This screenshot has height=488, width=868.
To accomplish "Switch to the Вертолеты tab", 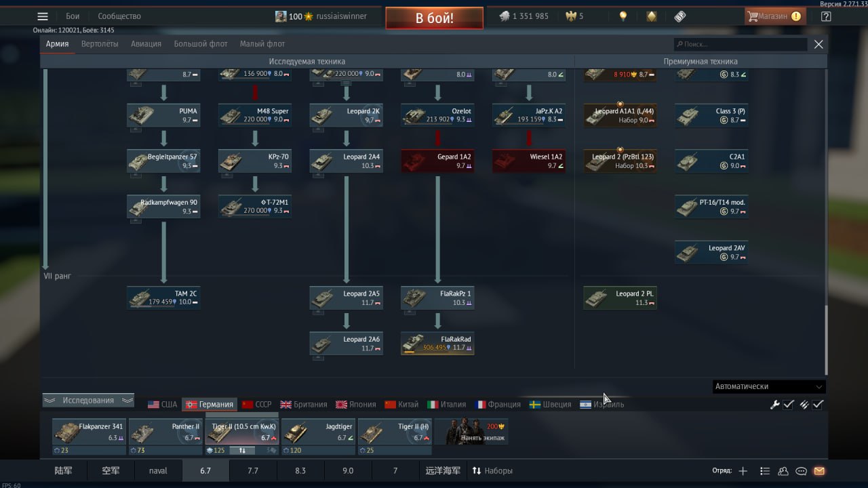I will (x=100, y=44).
